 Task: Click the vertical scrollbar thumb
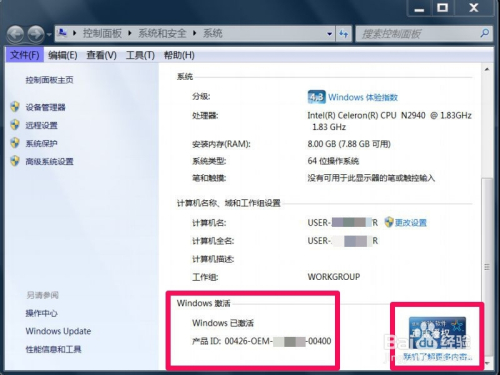click(487, 268)
